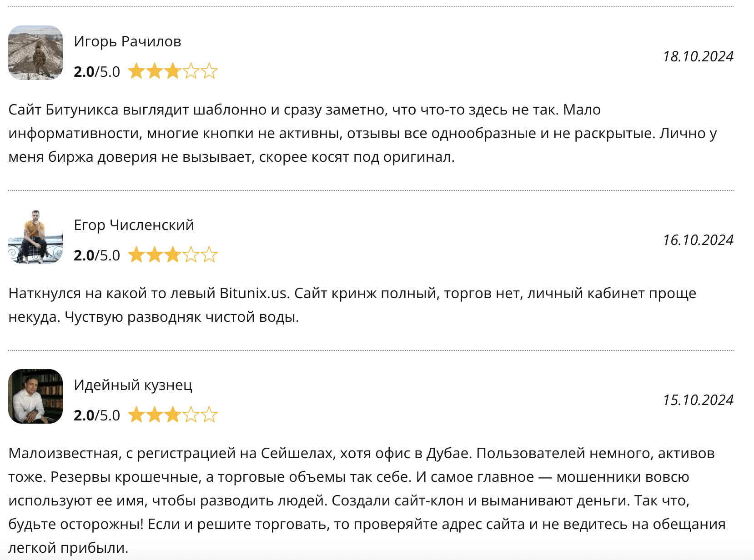The height and width of the screenshot is (560, 754).
Task: Click the second star in Егор Численский's rating
Action: pyautogui.click(x=155, y=255)
